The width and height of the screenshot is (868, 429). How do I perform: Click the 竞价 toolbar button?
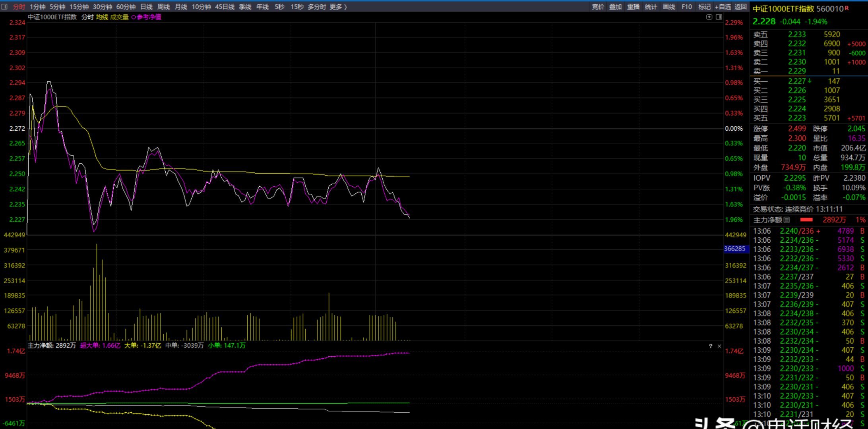(x=598, y=7)
